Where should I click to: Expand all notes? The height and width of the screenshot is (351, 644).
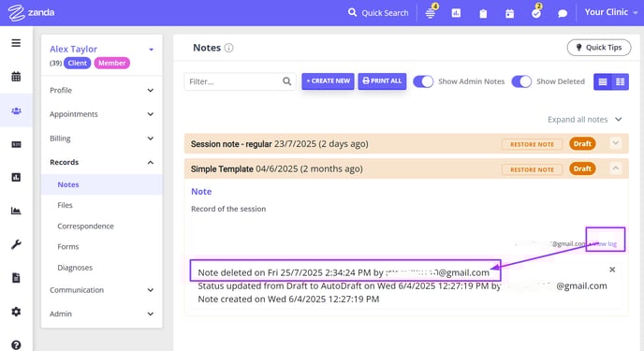coord(585,120)
